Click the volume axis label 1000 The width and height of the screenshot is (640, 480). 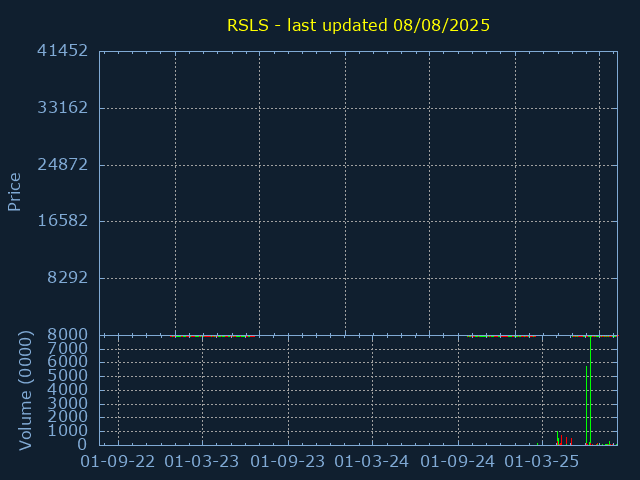(x=67, y=431)
